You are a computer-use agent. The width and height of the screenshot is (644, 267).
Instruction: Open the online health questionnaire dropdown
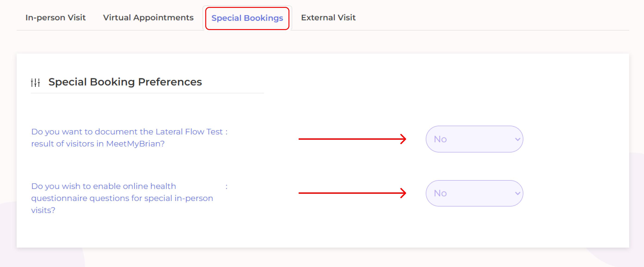point(474,193)
